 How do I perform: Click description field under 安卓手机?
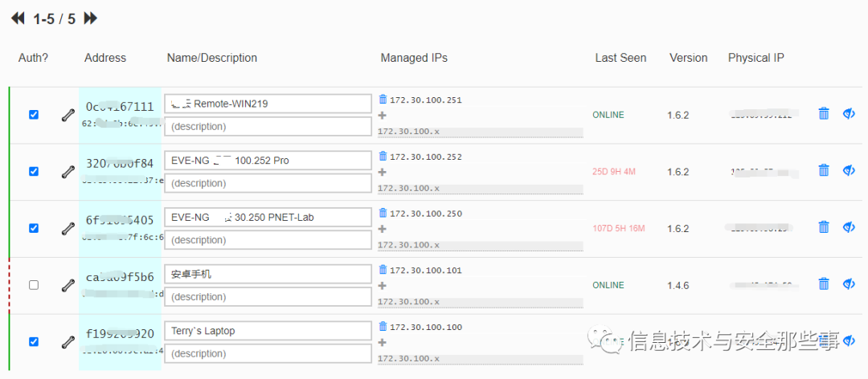coord(268,297)
